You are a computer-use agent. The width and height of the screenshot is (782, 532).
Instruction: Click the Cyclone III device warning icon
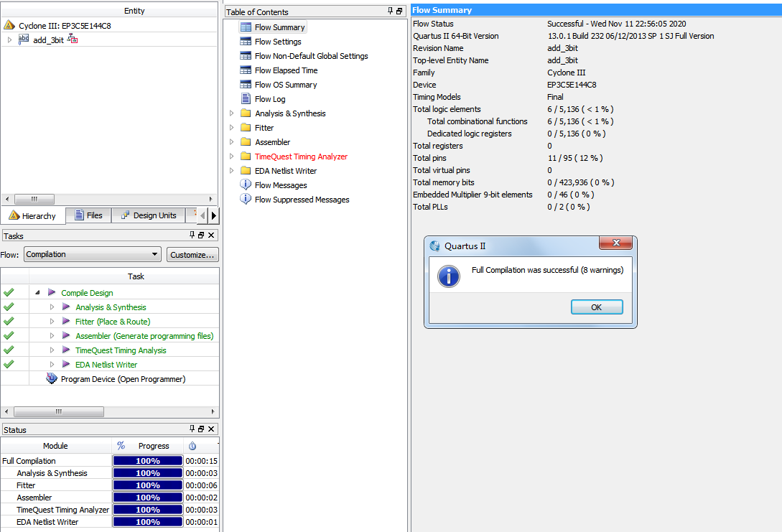coord(9,25)
